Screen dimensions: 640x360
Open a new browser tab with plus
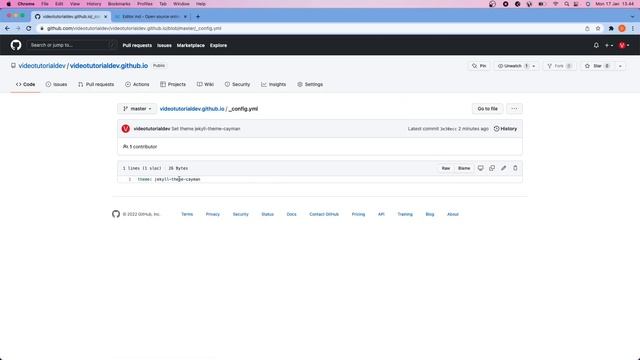[x=198, y=17]
